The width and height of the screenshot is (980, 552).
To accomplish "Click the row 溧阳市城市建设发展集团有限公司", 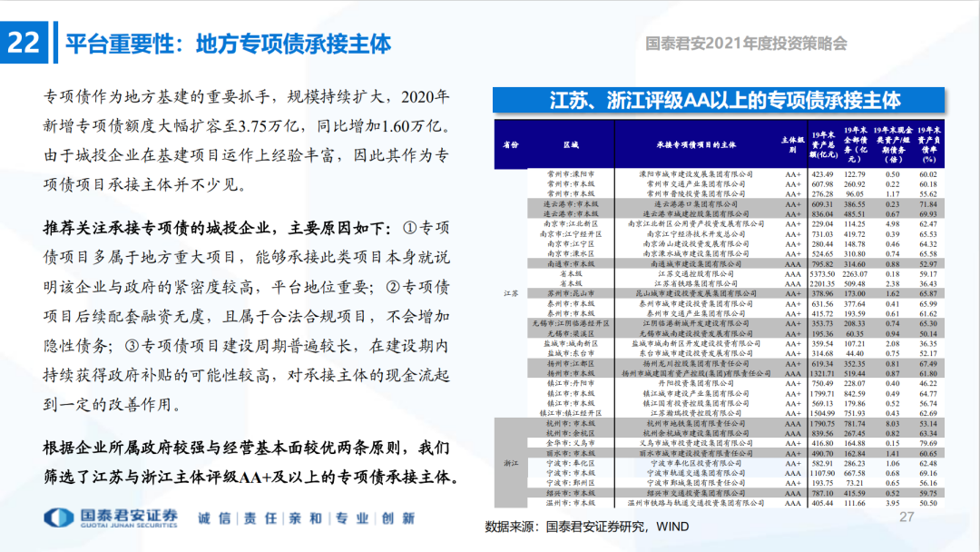I will (736, 173).
